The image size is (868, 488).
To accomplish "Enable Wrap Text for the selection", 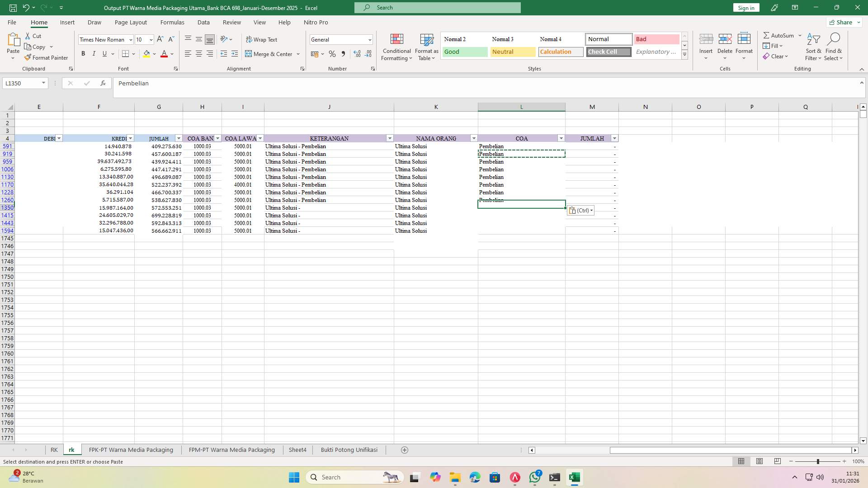I will tap(262, 39).
